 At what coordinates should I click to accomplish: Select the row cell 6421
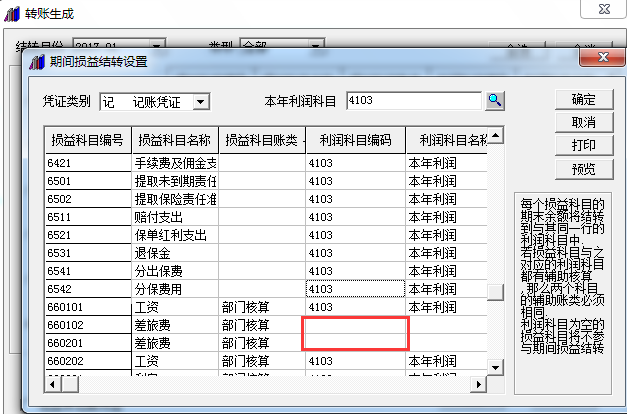point(88,163)
